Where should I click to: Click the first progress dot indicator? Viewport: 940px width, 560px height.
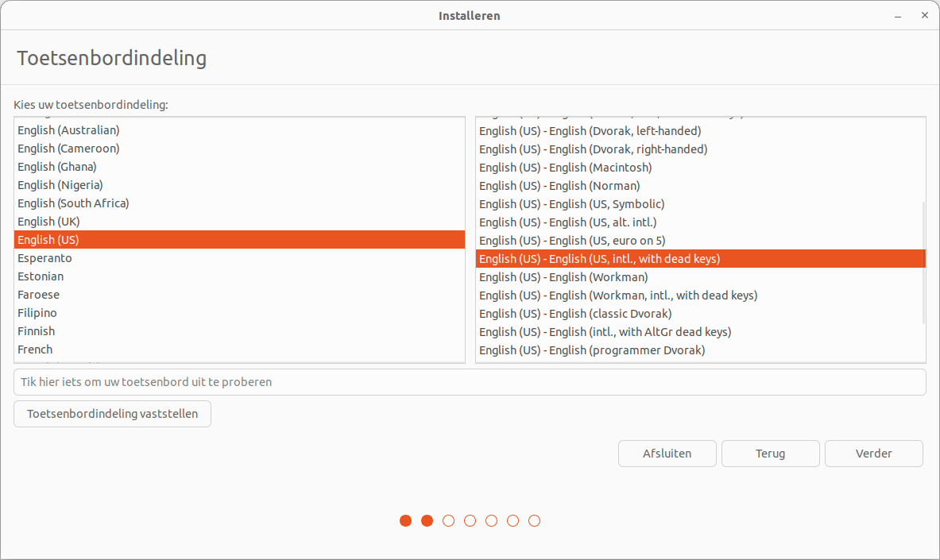click(x=405, y=521)
